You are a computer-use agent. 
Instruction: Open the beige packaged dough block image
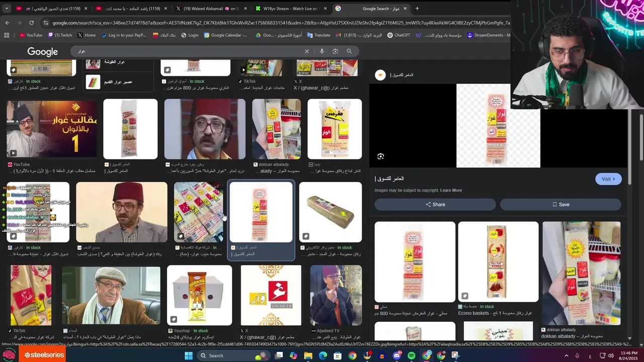331,212
